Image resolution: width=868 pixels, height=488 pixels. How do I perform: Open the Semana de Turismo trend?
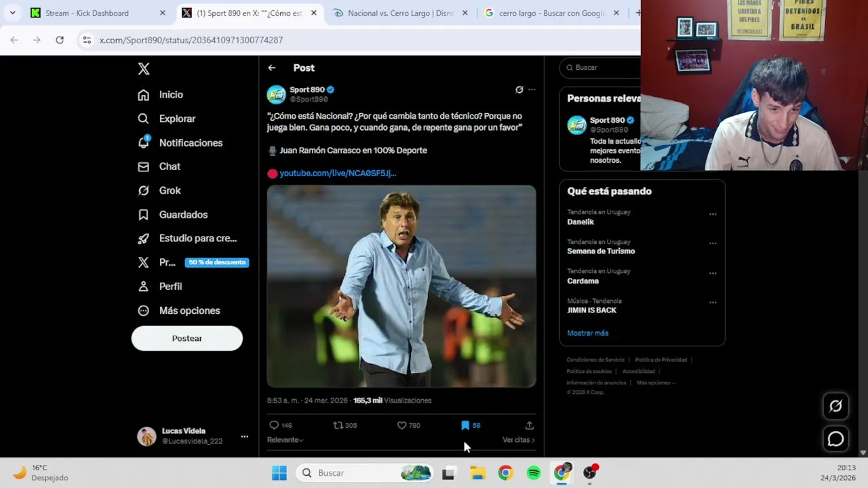pyautogui.click(x=601, y=251)
